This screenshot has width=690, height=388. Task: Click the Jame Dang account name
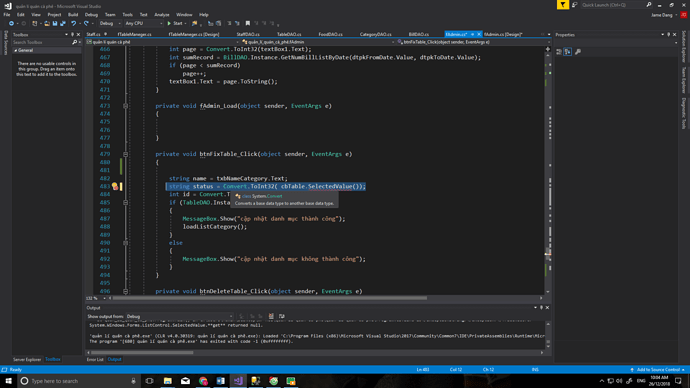pyautogui.click(x=662, y=15)
